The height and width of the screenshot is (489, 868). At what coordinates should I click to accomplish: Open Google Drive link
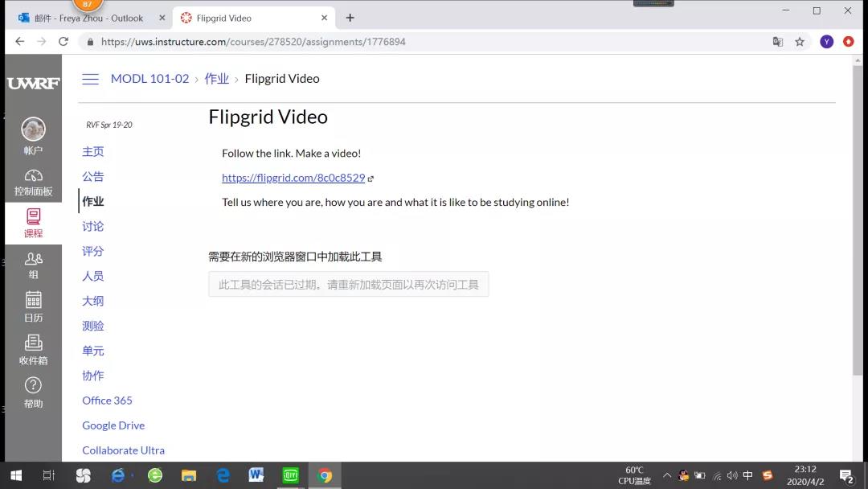pos(113,425)
